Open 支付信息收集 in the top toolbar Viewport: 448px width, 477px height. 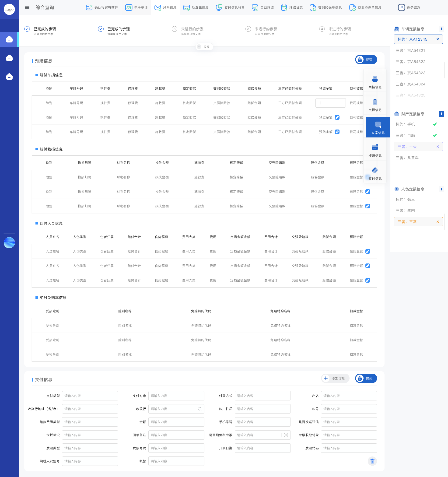pyautogui.click(x=230, y=7)
